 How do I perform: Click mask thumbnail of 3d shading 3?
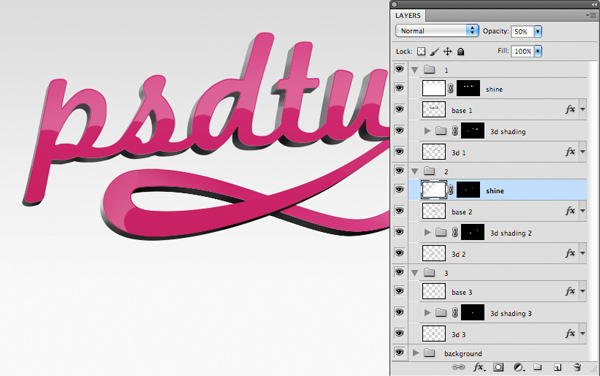click(473, 312)
